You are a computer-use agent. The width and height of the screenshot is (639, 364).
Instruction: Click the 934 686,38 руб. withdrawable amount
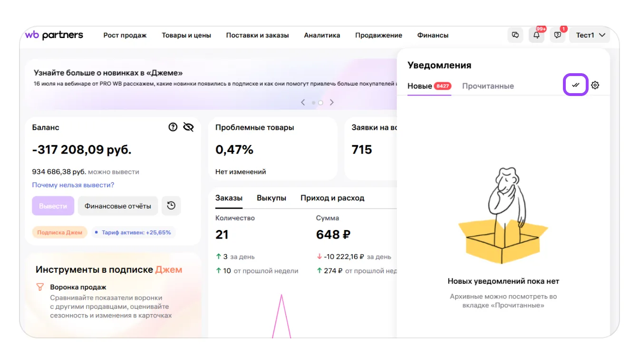59,172
